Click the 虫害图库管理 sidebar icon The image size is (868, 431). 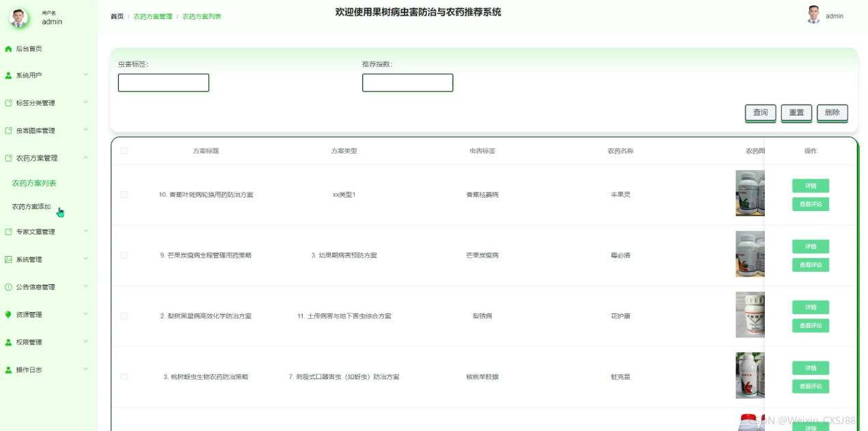point(8,130)
